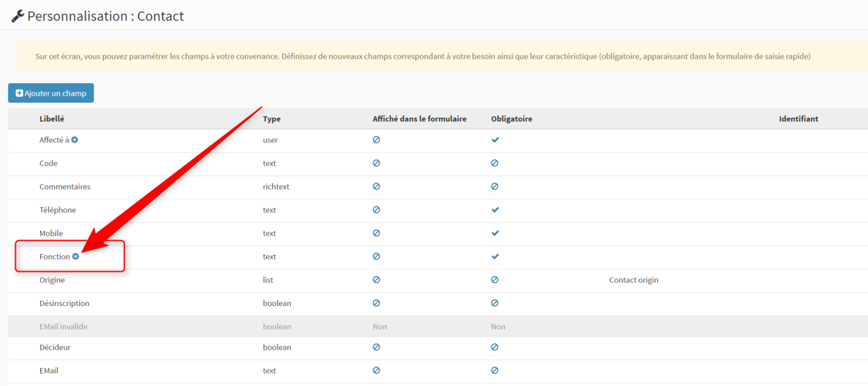Make the Décideur field mandatory
Screen dimensions: 868x386
[495, 347]
